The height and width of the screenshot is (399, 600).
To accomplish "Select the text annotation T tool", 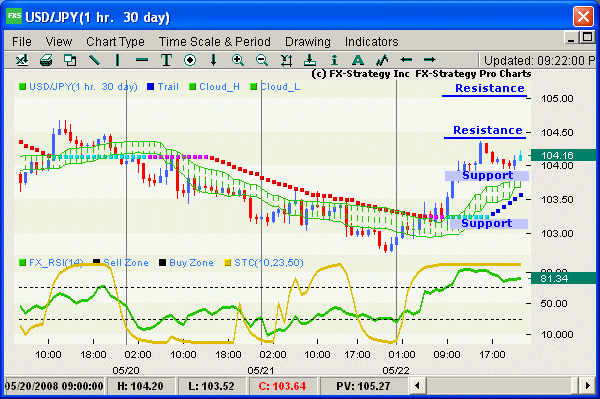I will [x=166, y=60].
